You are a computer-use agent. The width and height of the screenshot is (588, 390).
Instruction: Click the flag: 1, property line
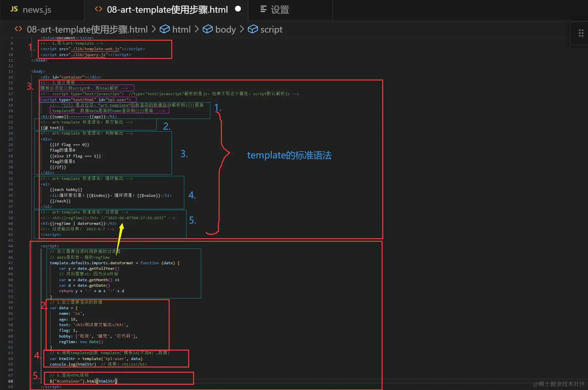(x=68, y=330)
